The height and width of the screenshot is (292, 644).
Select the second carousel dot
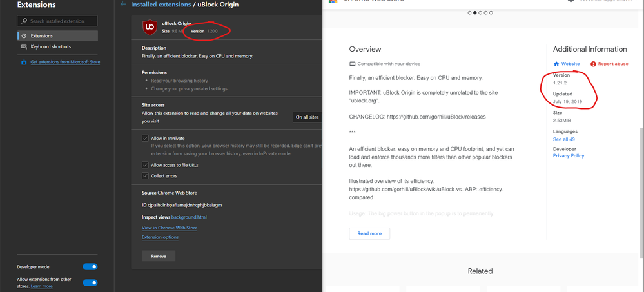pos(475,13)
